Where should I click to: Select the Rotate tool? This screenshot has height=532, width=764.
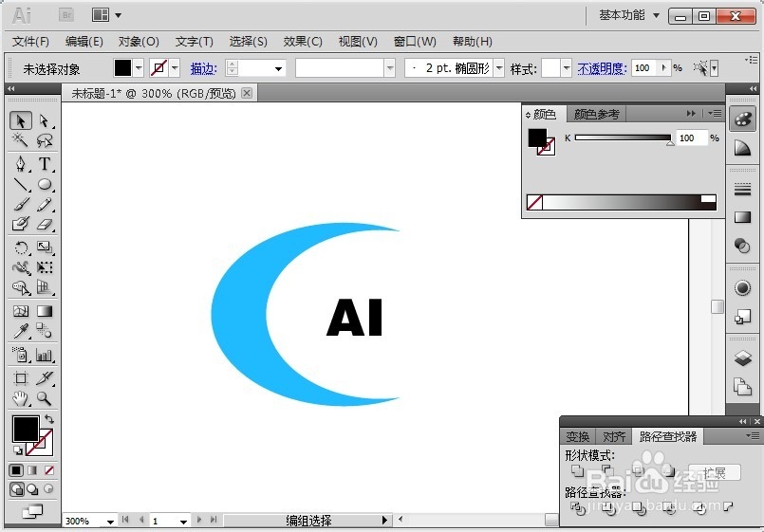(x=21, y=248)
